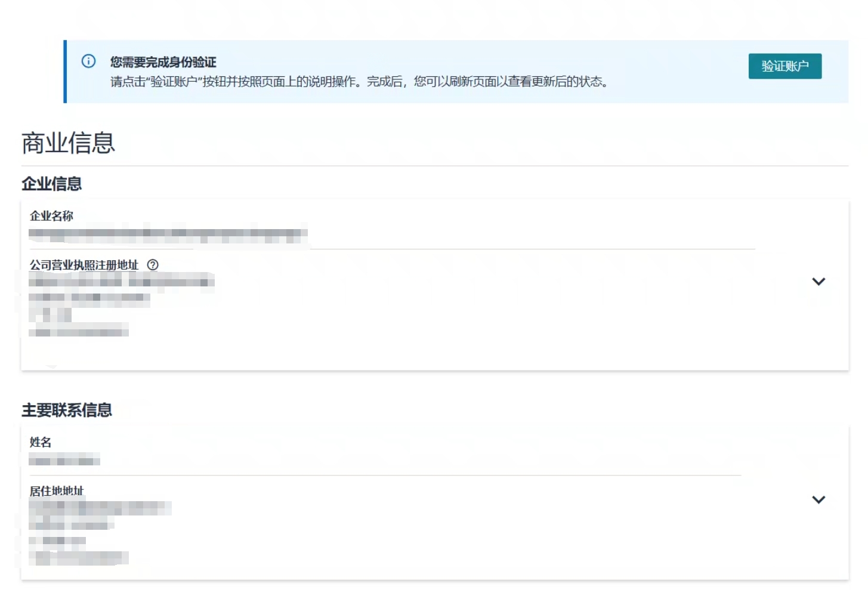
Task: Click the 主要联系信息 section heading
Action: 67,410
